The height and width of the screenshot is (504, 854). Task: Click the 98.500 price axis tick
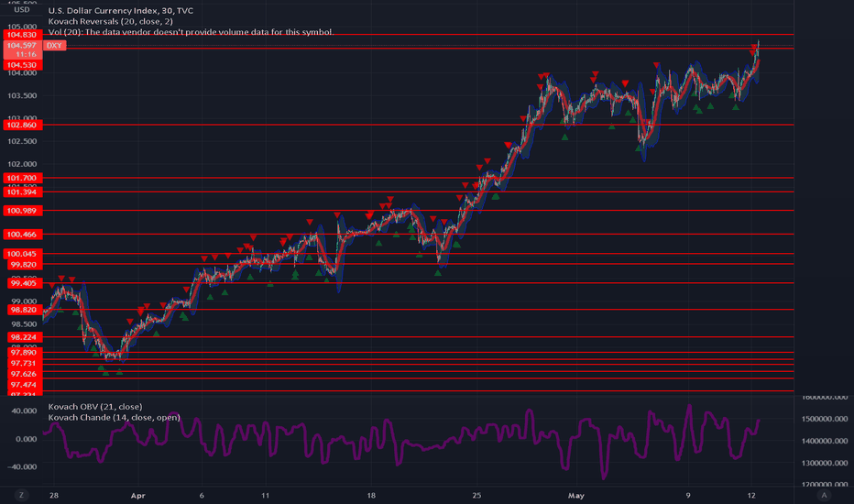click(24, 324)
